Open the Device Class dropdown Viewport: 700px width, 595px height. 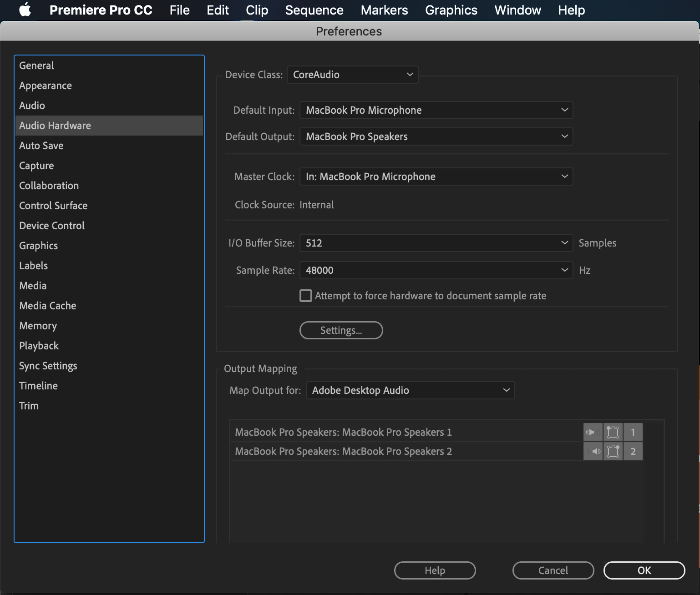tap(352, 75)
